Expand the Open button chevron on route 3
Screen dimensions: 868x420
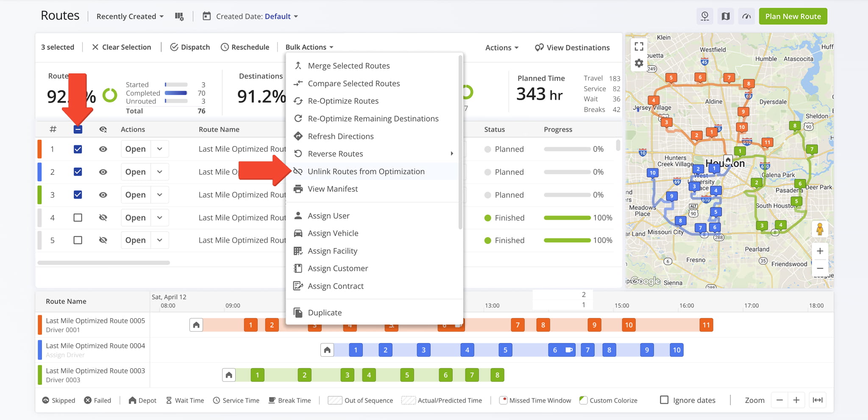click(x=160, y=194)
